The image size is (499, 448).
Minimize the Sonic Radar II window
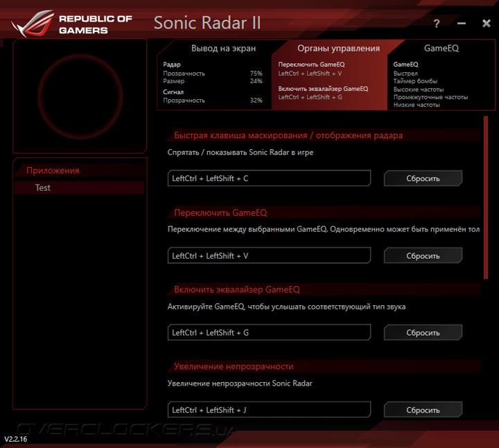point(462,24)
